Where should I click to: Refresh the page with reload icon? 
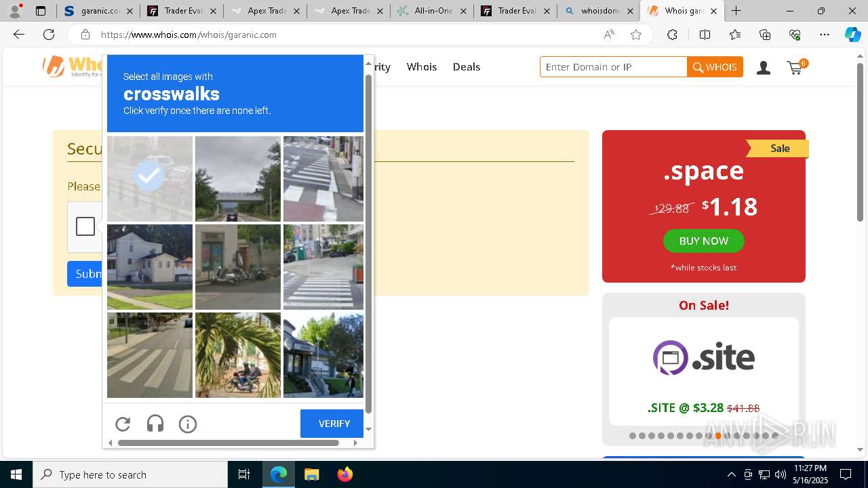point(49,35)
